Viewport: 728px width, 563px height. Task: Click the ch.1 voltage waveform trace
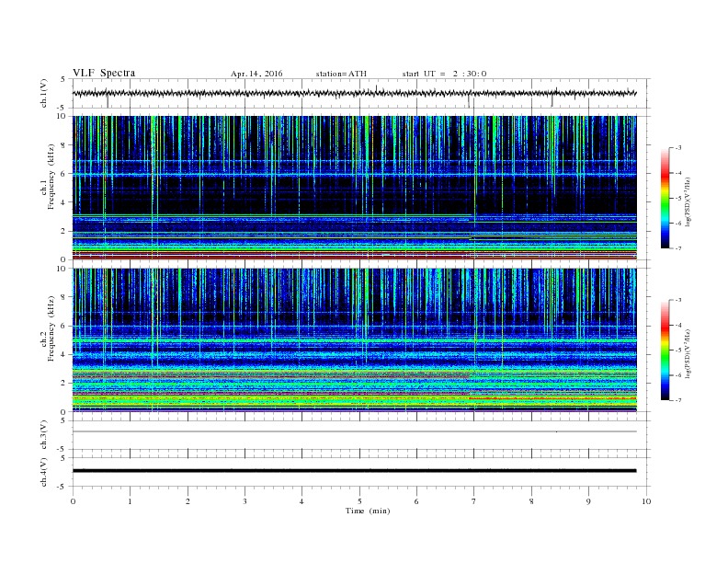pos(354,93)
